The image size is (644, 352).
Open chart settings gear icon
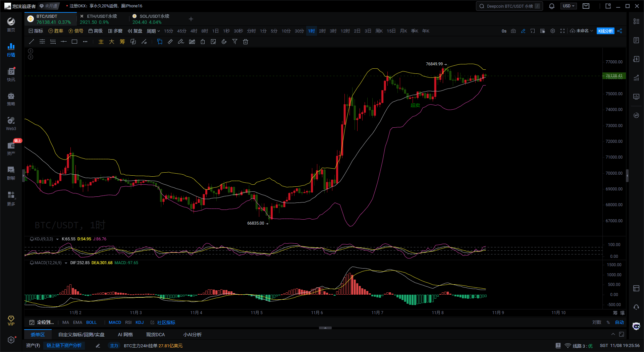click(553, 31)
